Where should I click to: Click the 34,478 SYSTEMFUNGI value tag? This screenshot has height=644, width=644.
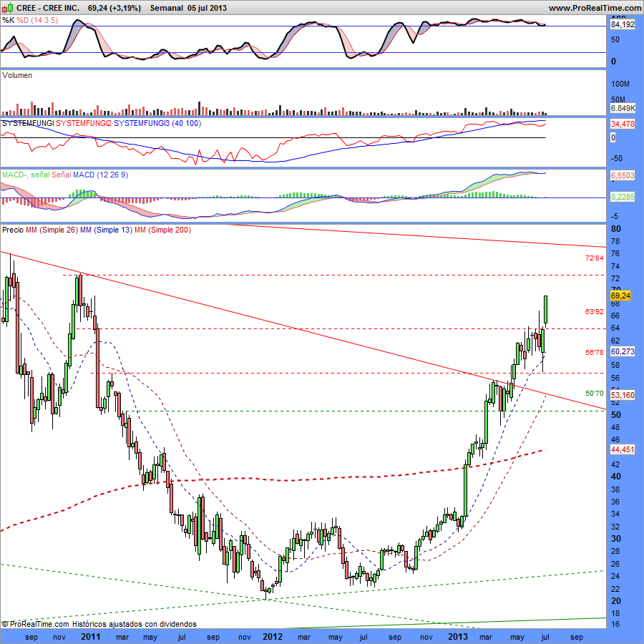coord(620,125)
